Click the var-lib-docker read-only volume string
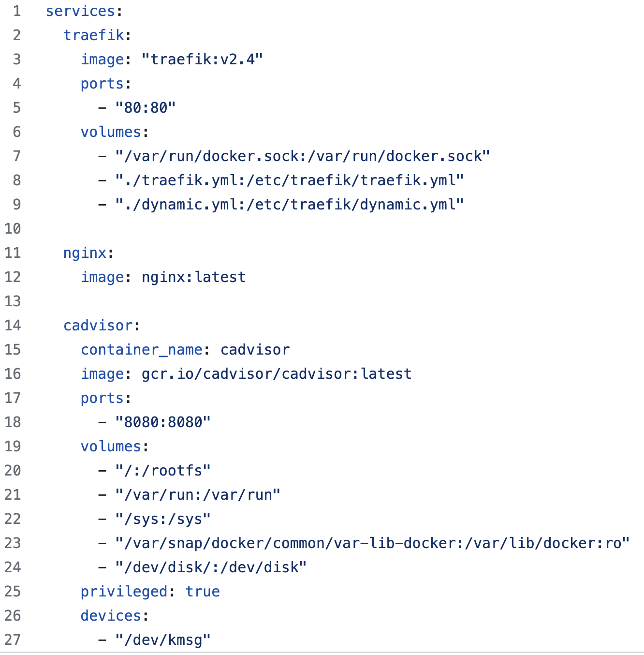Viewport: 644px width, 655px height. [372, 543]
